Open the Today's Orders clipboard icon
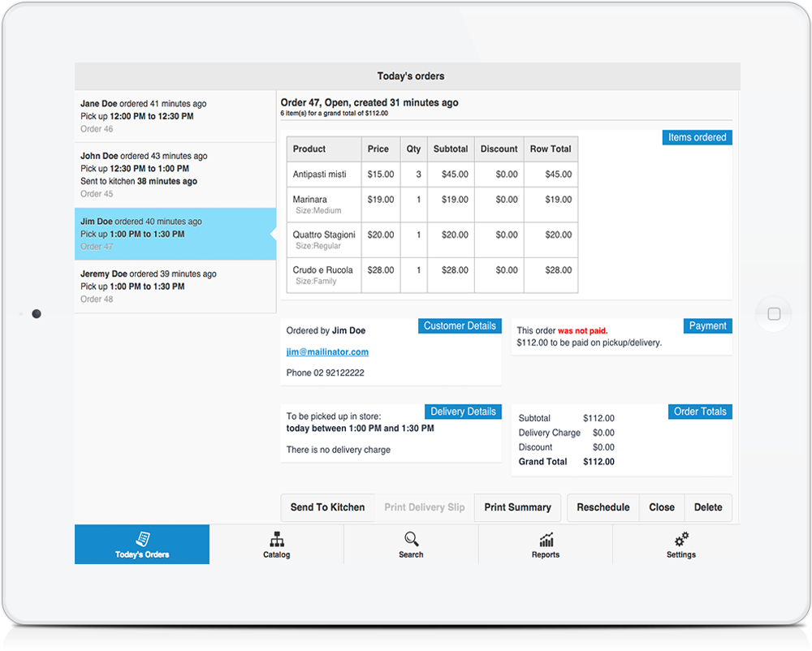812x651 pixels. click(142, 539)
